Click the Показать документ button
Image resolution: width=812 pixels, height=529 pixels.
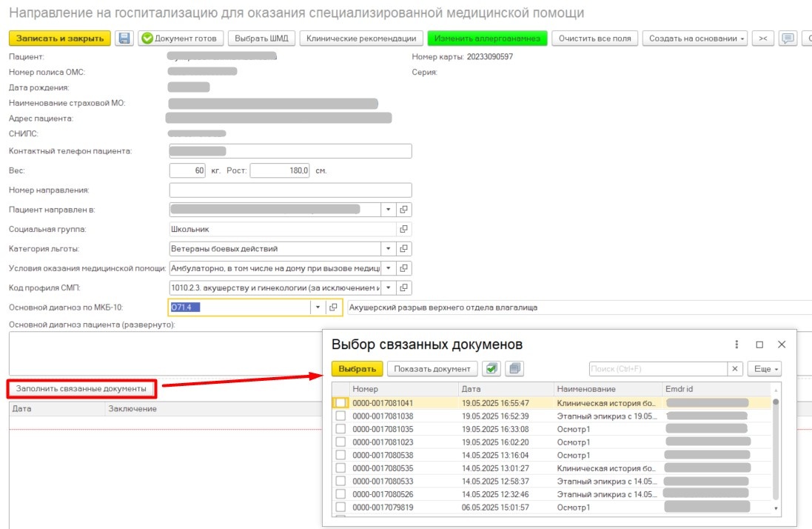pyautogui.click(x=432, y=368)
